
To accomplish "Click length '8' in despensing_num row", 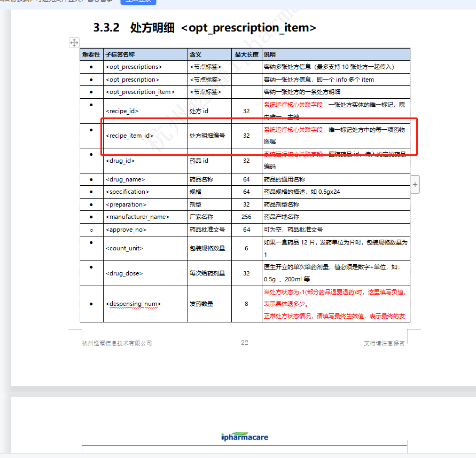I will [x=246, y=304].
